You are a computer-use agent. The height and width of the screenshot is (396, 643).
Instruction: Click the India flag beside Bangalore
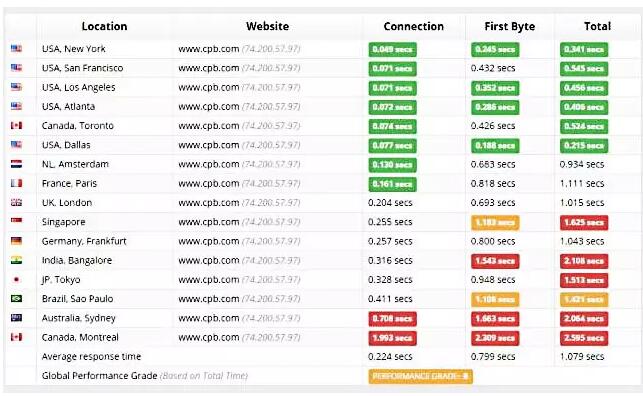click(x=16, y=260)
